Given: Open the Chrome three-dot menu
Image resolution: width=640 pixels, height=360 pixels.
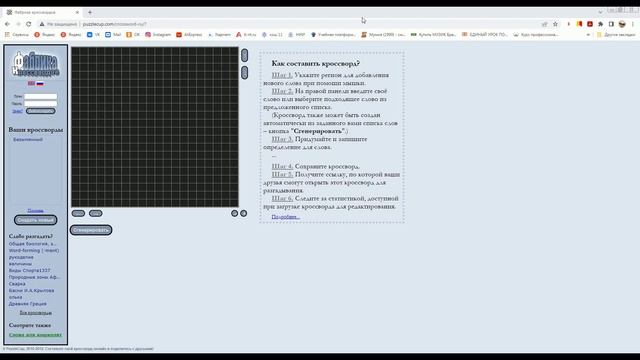Looking at the screenshot, I should 633,24.
